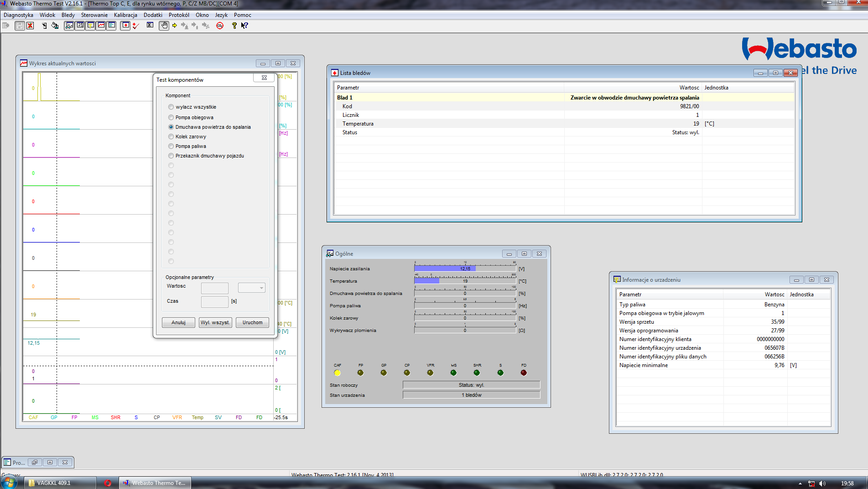Click the Napiecie zasilania voltage bar
868x489 pixels.
[x=465, y=268]
